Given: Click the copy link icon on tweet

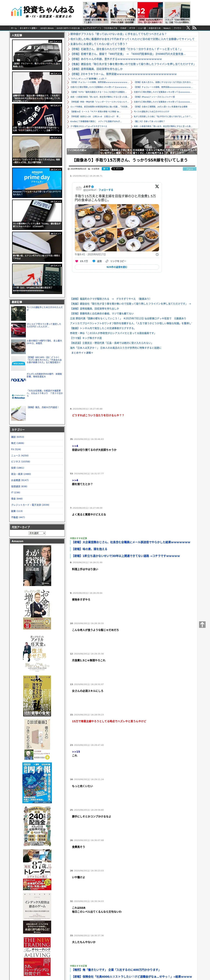Looking at the screenshot, I should pos(107,261).
